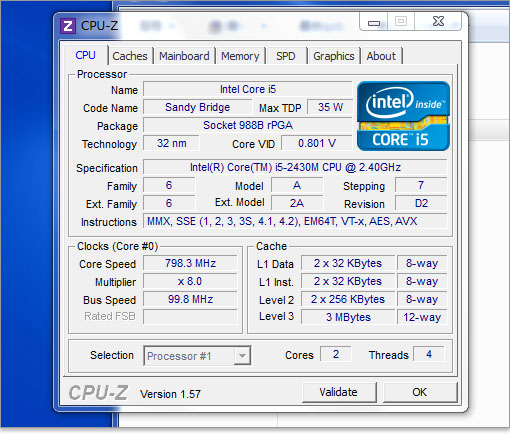510x435 pixels.
Task: Click the Multiplier value 'x 8.0'
Action: [x=190, y=281]
